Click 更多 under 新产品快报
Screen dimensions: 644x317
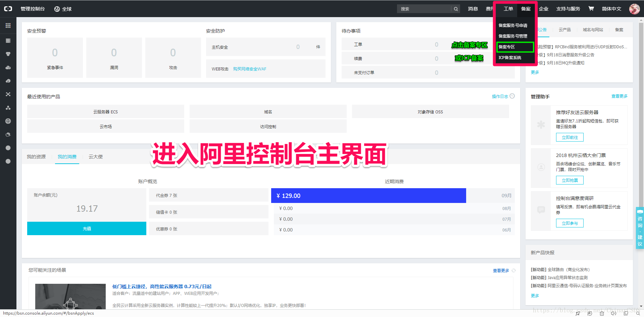pos(535,296)
